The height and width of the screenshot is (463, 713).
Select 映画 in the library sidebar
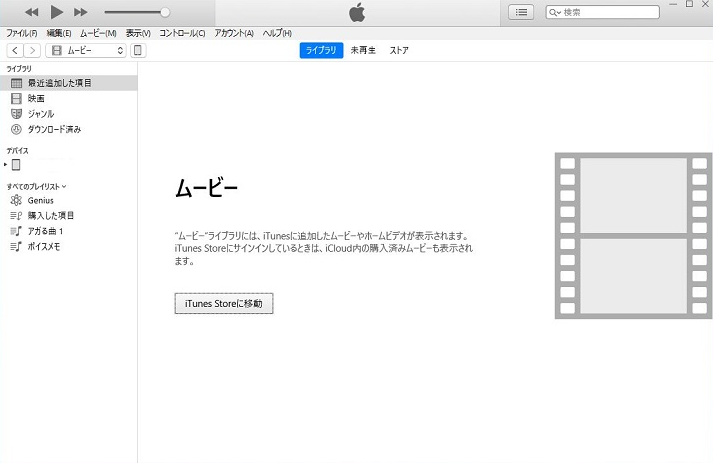click(x=68, y=99)
